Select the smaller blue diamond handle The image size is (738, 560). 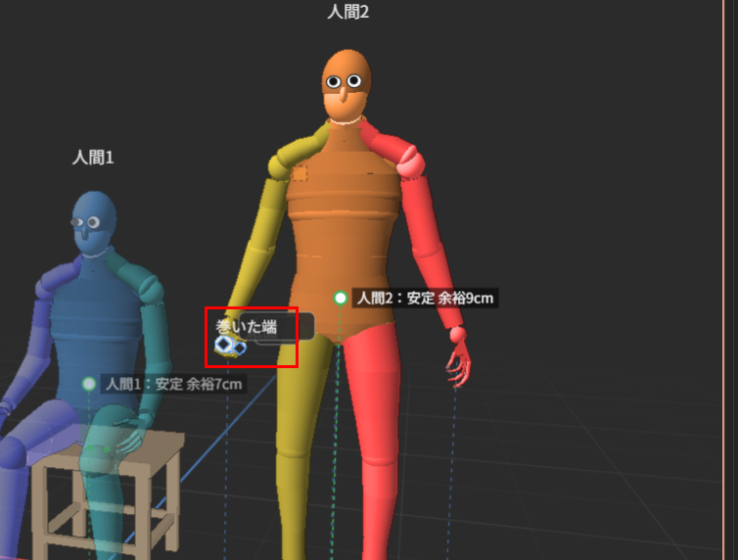[240, 349]
